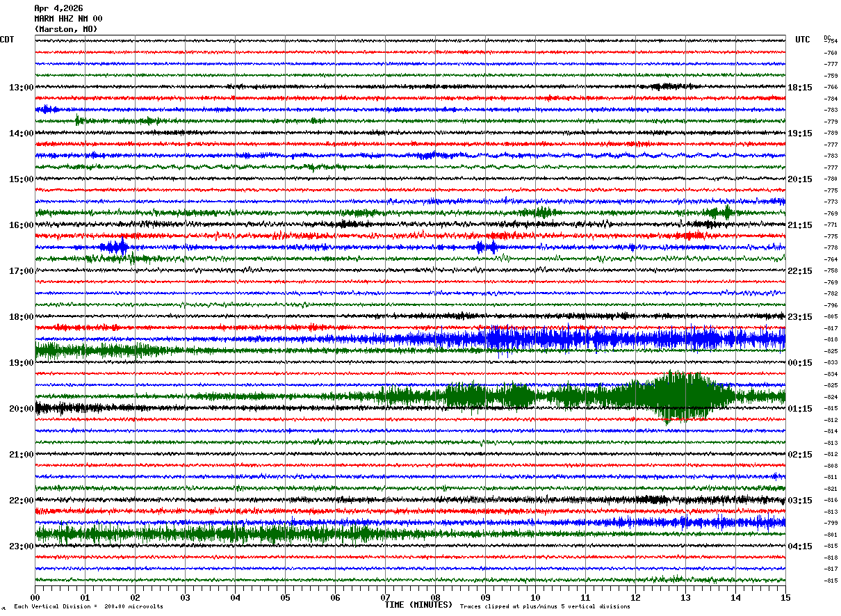Click the 11 minute tick label
The width and height of the screenshot is (841, 616).
pyautogui.click(x=585, y=597)
